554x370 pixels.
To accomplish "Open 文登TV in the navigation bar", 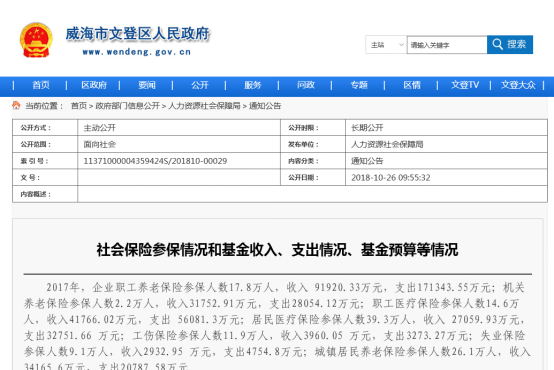I will pyautogui.click(x=465, y=85).
